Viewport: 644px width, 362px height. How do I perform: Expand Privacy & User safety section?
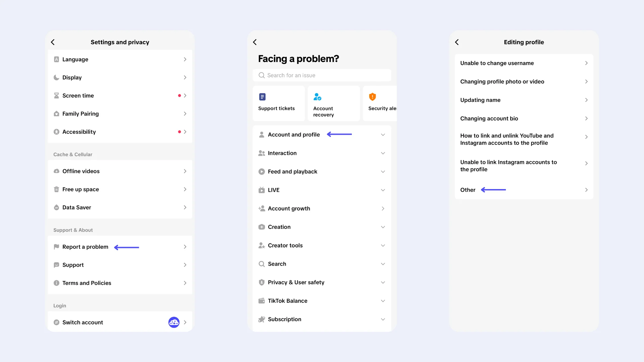322,283
